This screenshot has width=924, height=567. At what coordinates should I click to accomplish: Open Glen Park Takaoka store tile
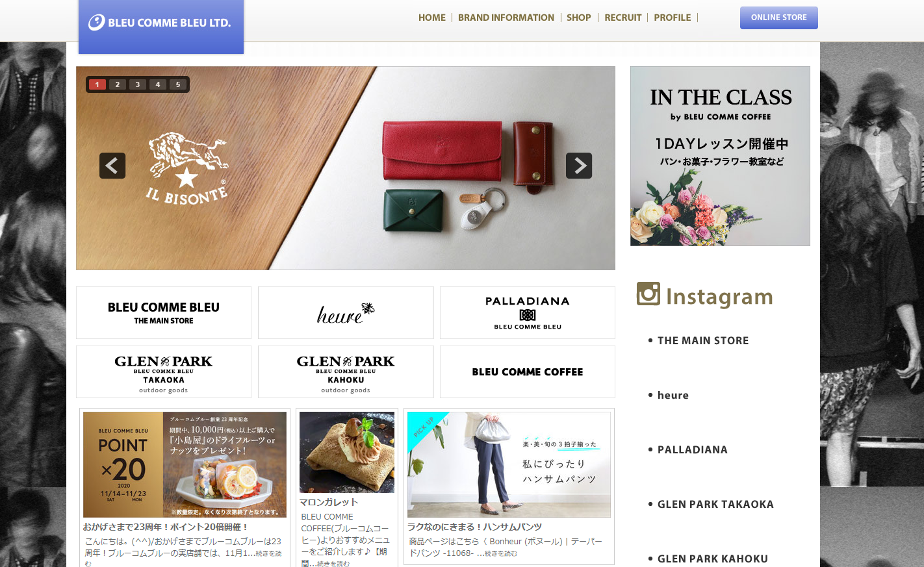click(164, 372)
